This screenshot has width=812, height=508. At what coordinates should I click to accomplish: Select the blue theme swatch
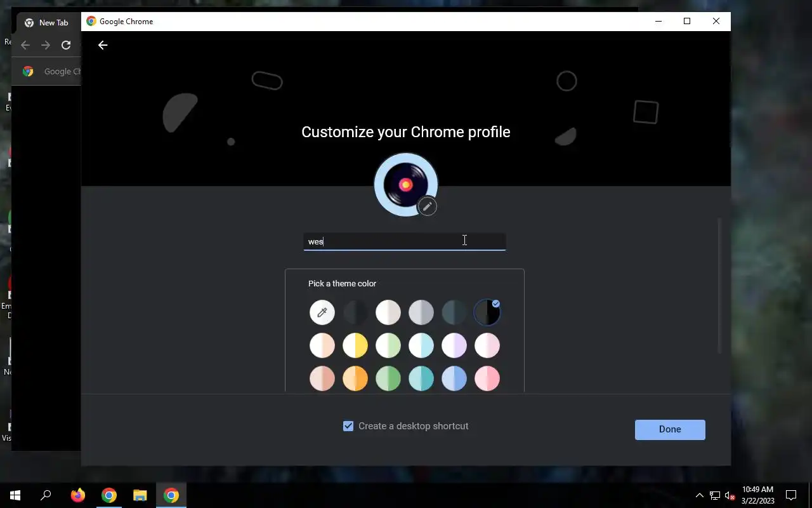[x=454, y=378]
